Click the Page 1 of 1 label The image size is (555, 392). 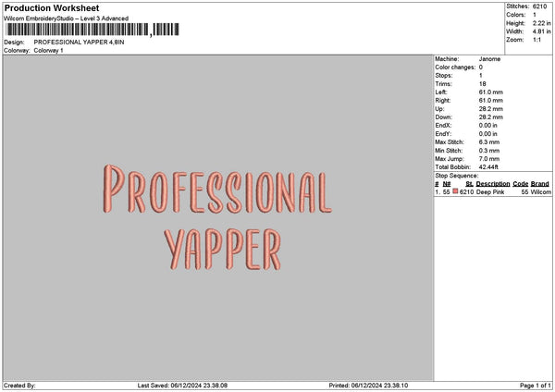coord(536,386)
